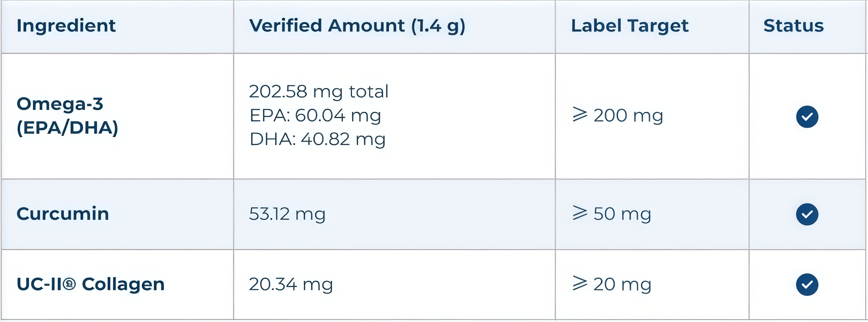Click the EPA: 60.04 mg line

[x=315, y=115]
